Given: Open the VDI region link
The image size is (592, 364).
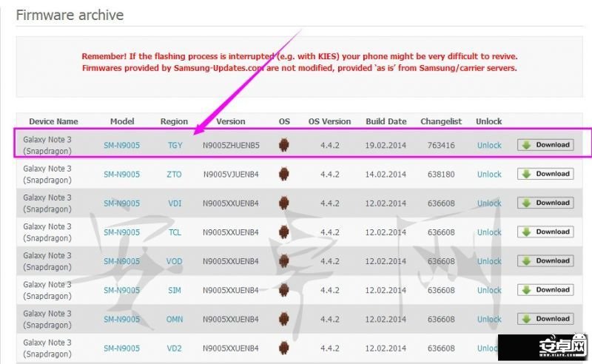Looking at the screenshot, I should pyautogui.click(x=175, y=203).
